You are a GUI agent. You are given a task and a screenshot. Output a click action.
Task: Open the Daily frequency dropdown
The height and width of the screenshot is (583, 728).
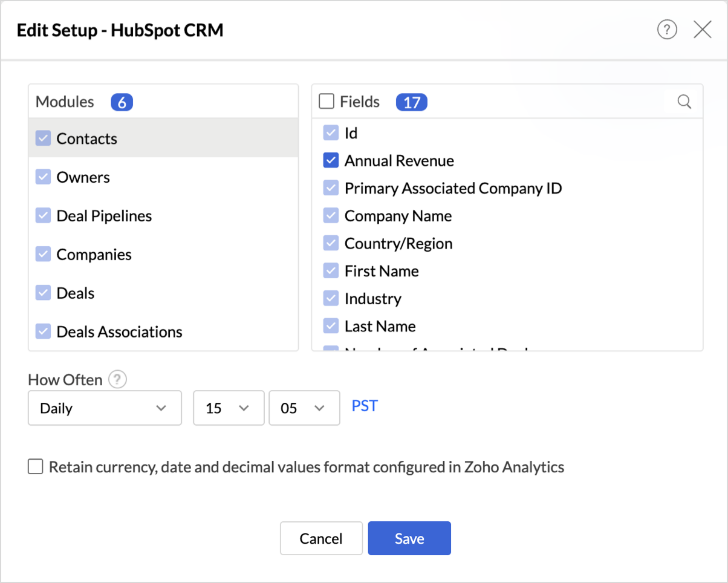[105, 408]
